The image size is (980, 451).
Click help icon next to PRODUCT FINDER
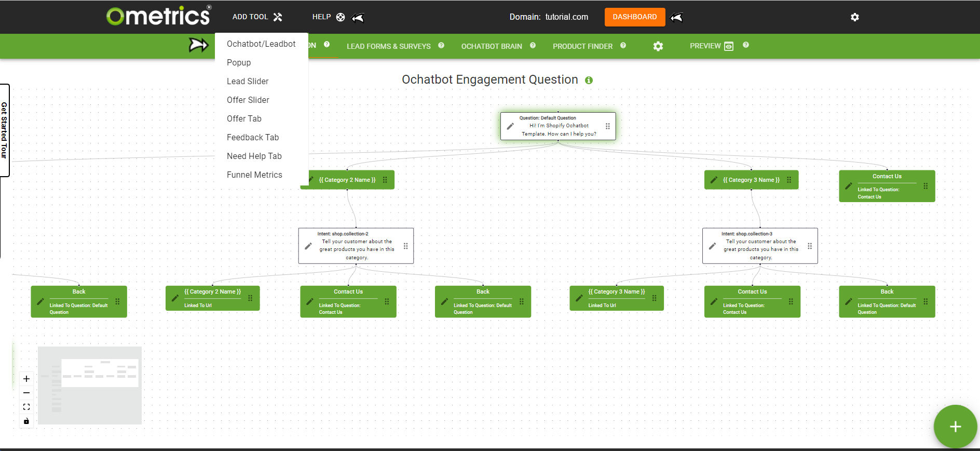tap(623, 45)
